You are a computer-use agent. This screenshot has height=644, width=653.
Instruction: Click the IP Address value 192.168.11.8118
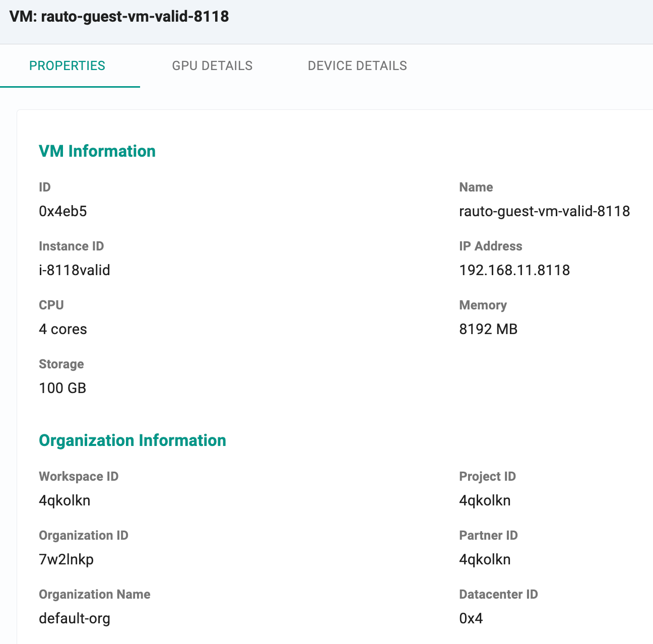[514, 270]
